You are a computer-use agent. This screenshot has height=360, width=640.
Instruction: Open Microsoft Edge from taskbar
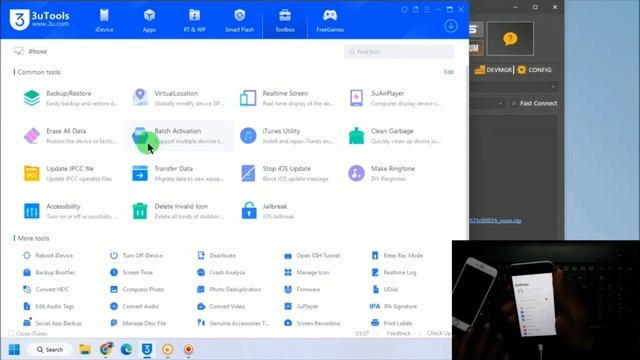[x=126, y=349]
